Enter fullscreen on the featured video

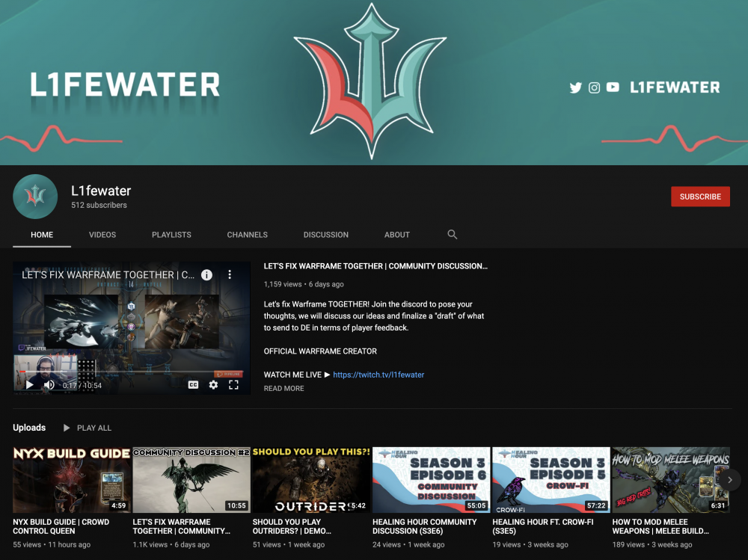point(233,384)
